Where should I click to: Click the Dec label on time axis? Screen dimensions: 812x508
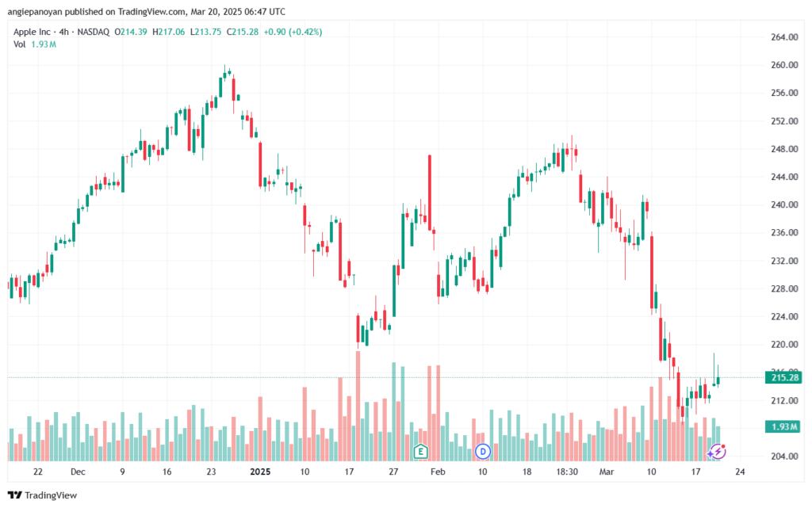(78, 472)
